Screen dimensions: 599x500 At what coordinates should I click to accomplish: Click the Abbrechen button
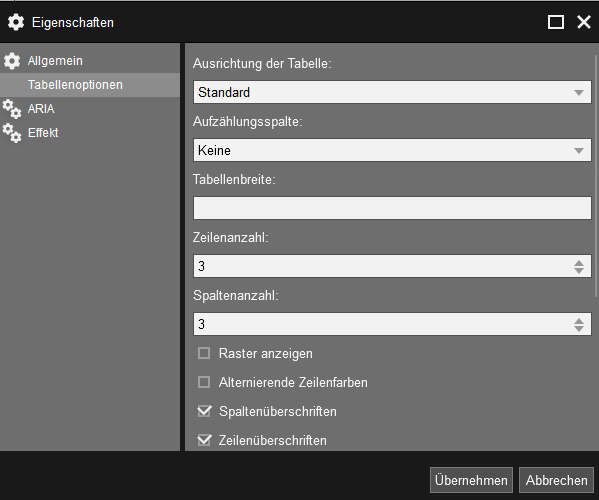[556, 480]
